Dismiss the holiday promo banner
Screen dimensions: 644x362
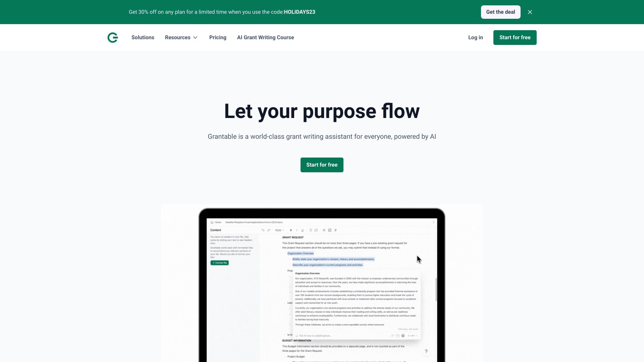[x=530, y=12]
